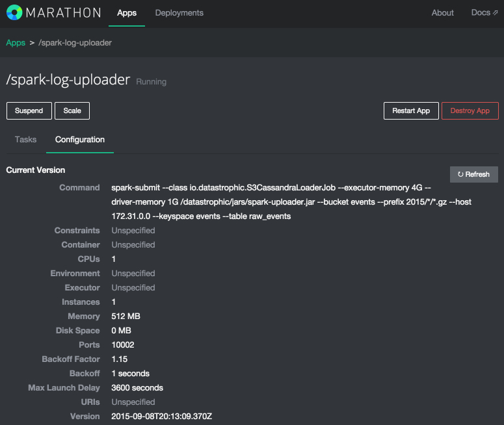Click the Disk Space label

tap(78, 331)
